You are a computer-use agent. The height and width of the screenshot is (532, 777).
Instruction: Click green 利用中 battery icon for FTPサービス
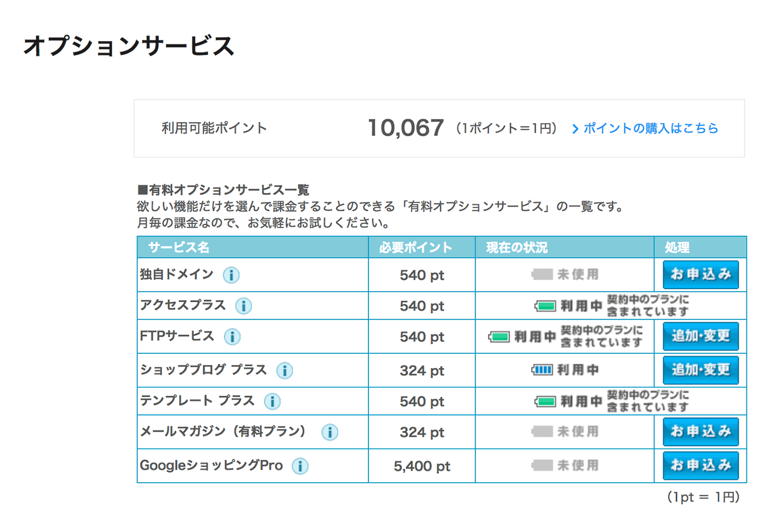coord(499,337)
